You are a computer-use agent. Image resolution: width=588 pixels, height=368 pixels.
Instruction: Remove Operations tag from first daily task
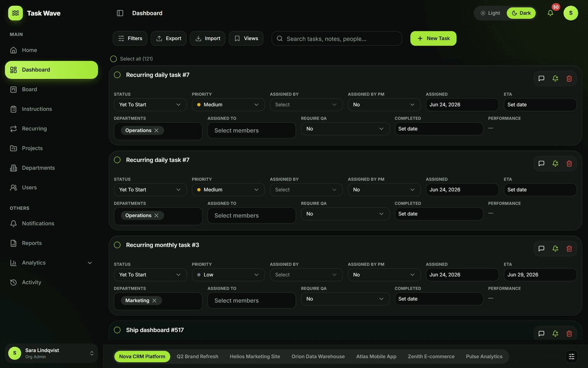coord(157,130)
